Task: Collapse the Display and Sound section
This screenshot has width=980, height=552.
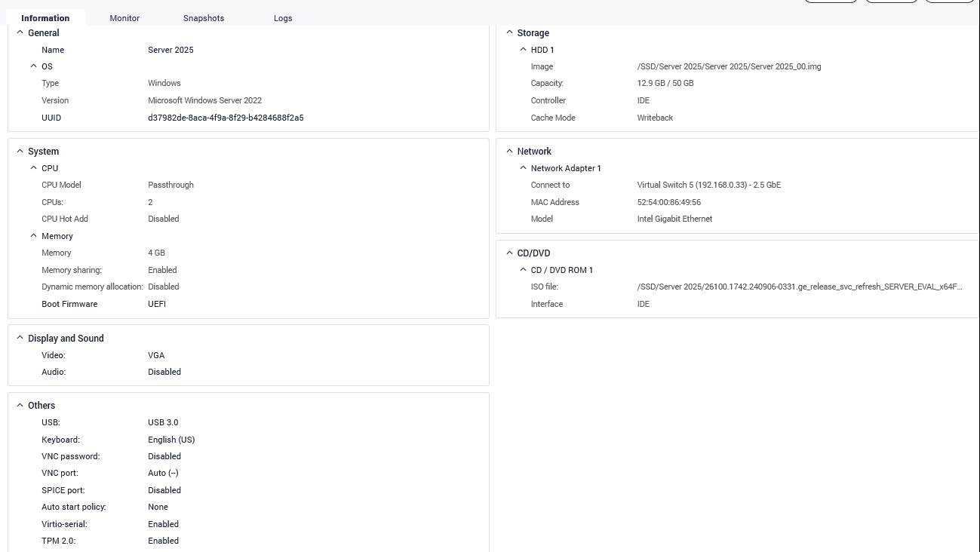Action: [20, 338]
